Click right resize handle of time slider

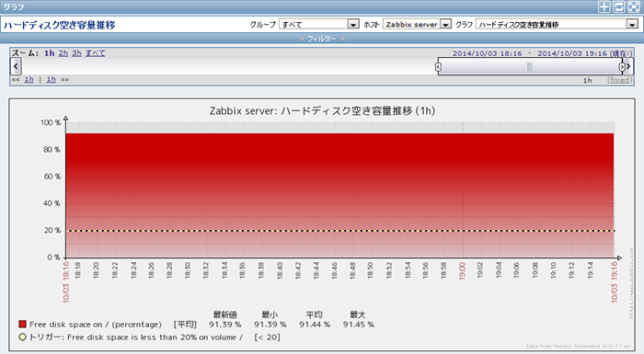tap(622, 66)
